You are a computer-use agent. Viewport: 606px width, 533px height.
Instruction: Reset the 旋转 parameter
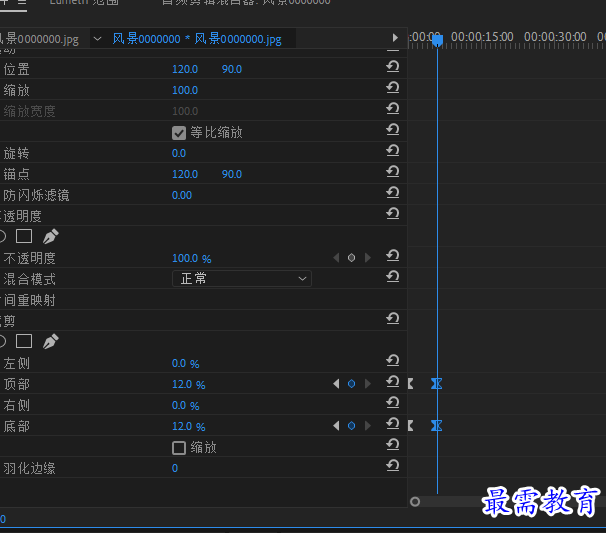click(x=393, y=150)
